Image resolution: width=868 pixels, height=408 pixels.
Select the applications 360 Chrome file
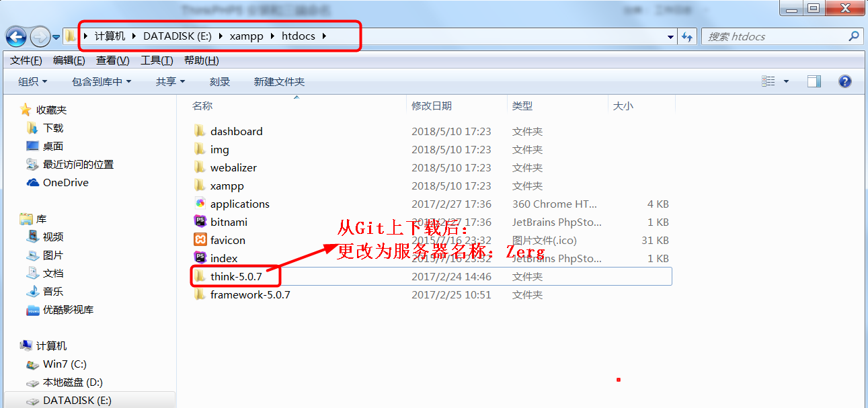(430, 204)
